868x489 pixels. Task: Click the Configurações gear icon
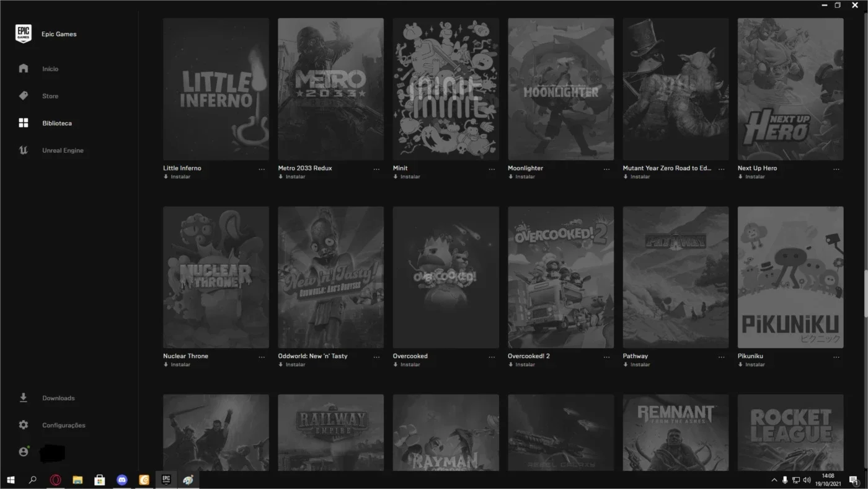point(24,425)
